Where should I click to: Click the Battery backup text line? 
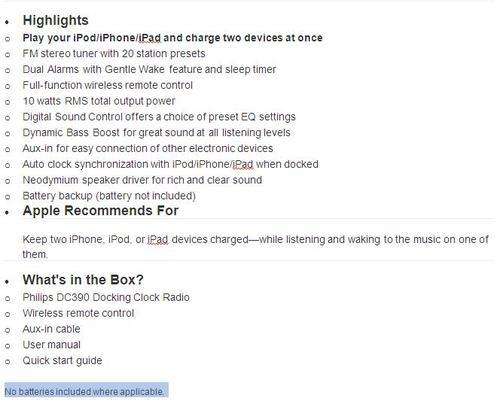click(x=109, y=196)
